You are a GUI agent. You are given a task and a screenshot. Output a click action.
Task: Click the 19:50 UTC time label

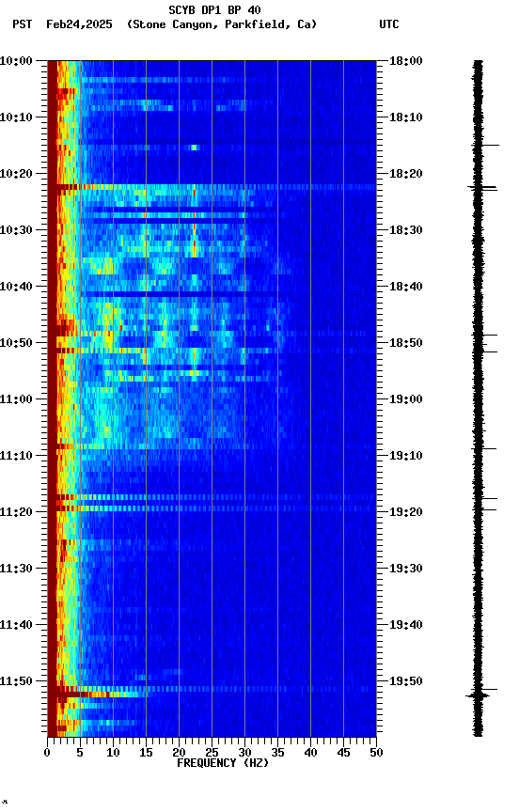pyautogui.click(x=405, y=681)
